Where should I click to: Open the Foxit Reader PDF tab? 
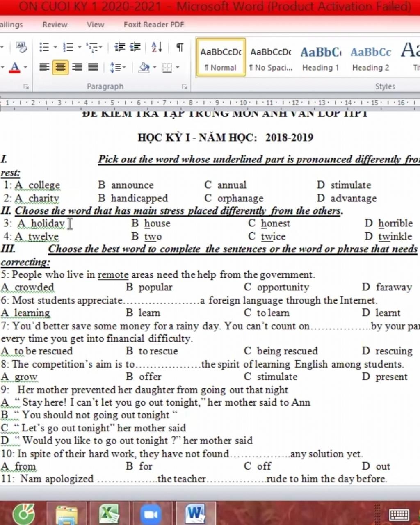click(x=154, y=25)
